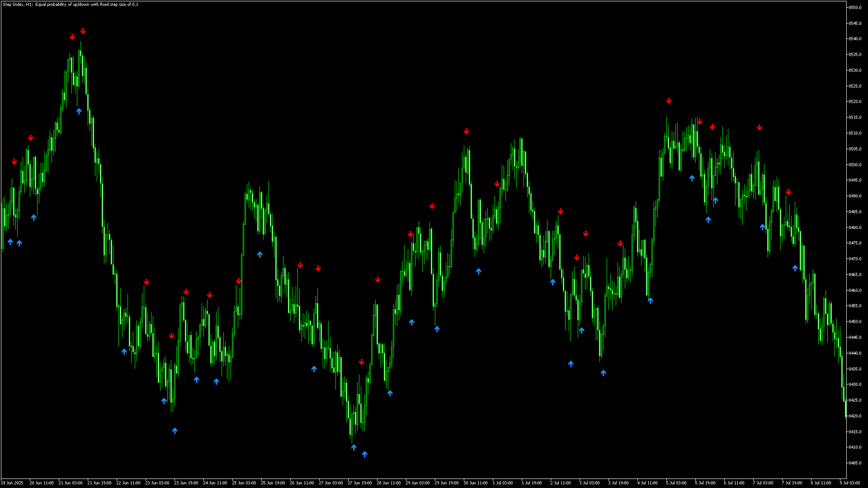
Task: Select the red arrow above 5 Jul peak
Action: point(669,101)
